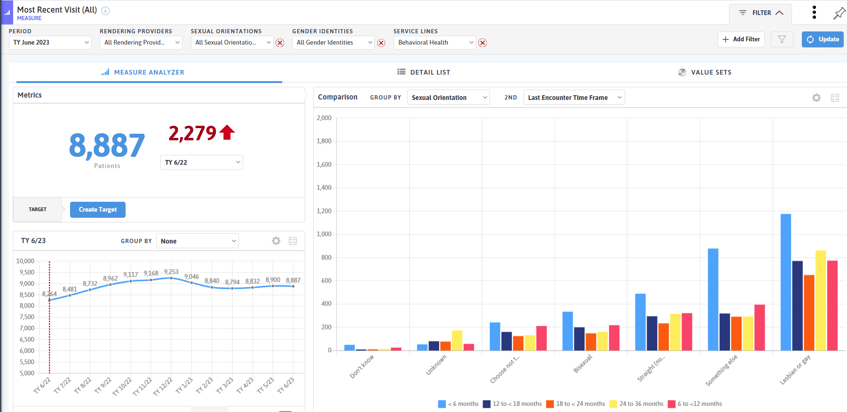The width and height of the screenshot is (847, 412).
Task: Click the MEASURE link under the title
Action: click(x=29, y=18)
